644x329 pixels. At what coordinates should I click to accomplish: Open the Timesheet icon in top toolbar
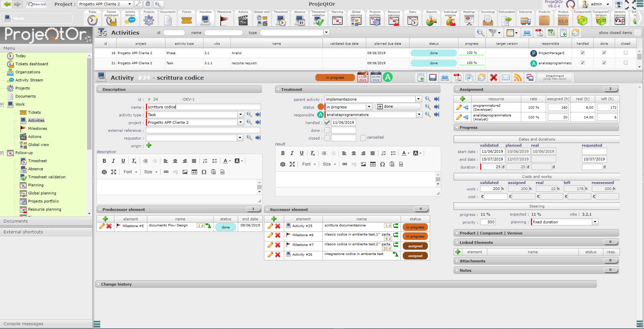[280, 20]
